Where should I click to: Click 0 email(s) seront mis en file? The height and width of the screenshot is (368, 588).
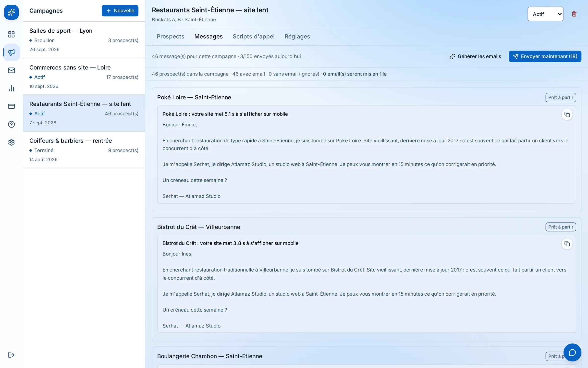pos(355,74)
